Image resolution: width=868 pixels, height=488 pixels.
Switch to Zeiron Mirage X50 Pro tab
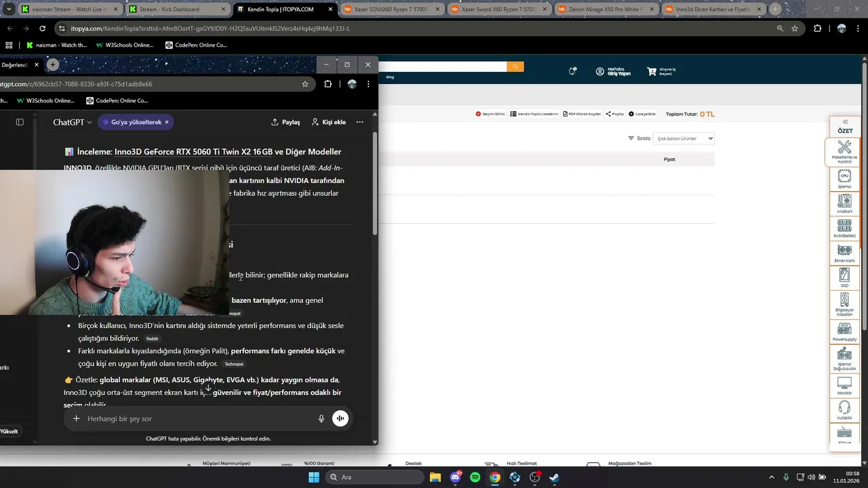coord(605,9)
